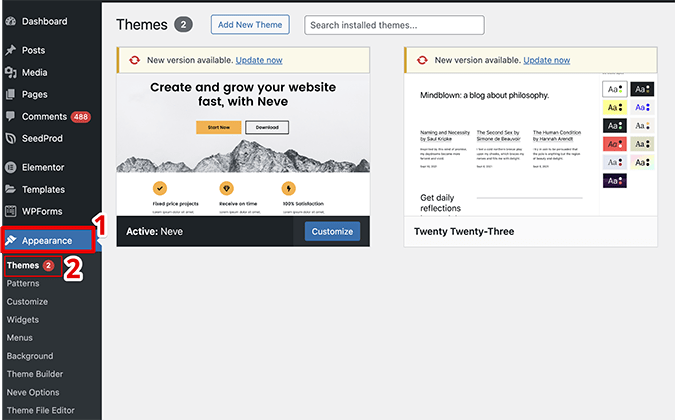Click the dark purple Aa style swatch
Viewport: 675px width, 420px height.
tap(615, 181)
